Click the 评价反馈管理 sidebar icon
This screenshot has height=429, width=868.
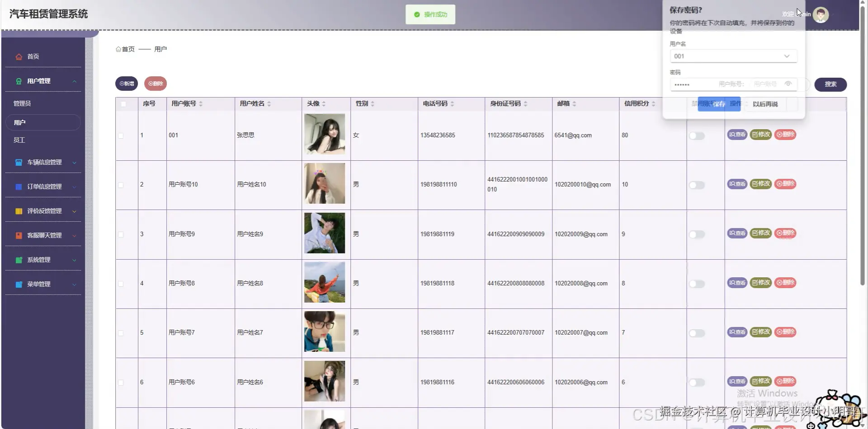(19, 211)
